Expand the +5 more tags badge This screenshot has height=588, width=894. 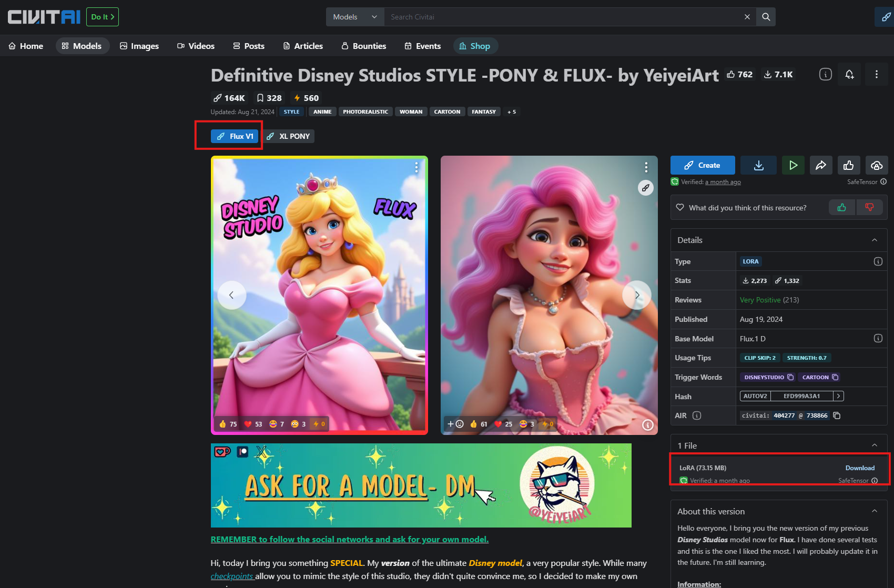tap(511, 111)
